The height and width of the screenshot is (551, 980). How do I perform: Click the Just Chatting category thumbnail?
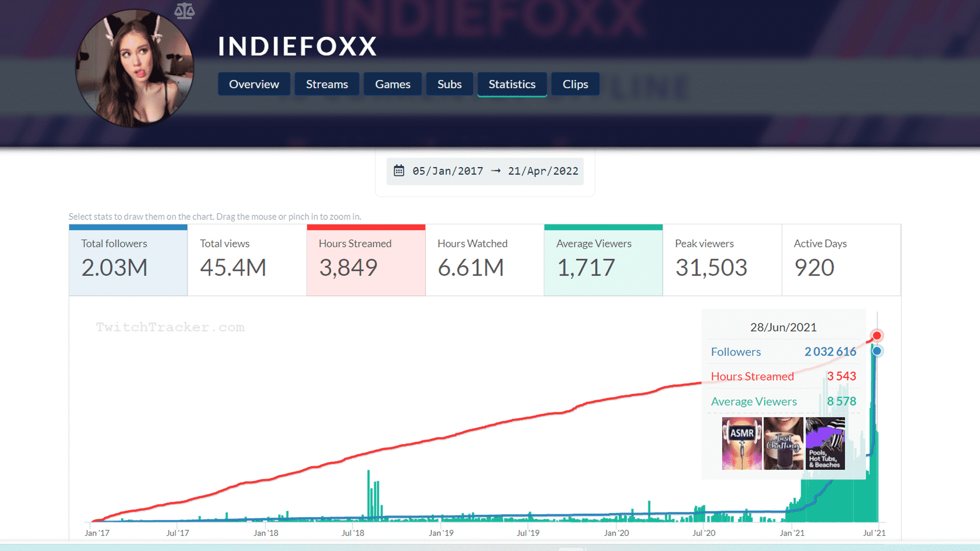click(782, 444)
